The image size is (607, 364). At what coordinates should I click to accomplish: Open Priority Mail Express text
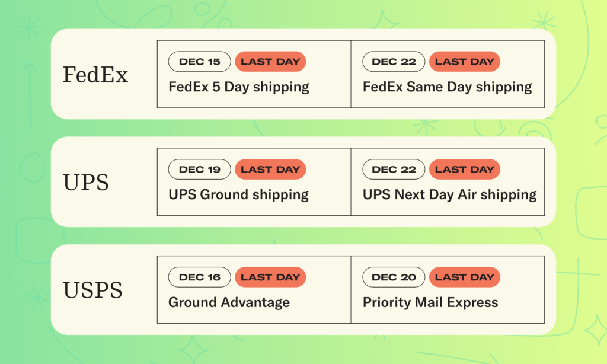430,302
